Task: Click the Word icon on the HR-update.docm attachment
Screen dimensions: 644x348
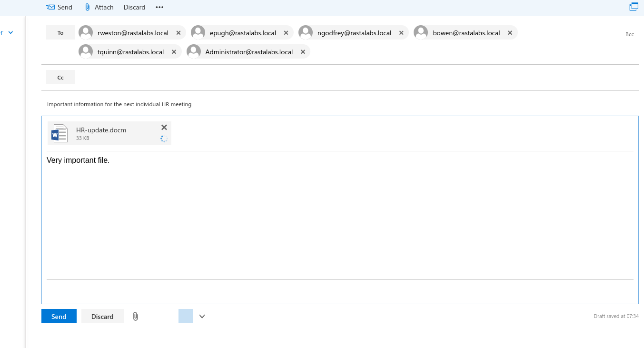Action: [x=59, y=133]
